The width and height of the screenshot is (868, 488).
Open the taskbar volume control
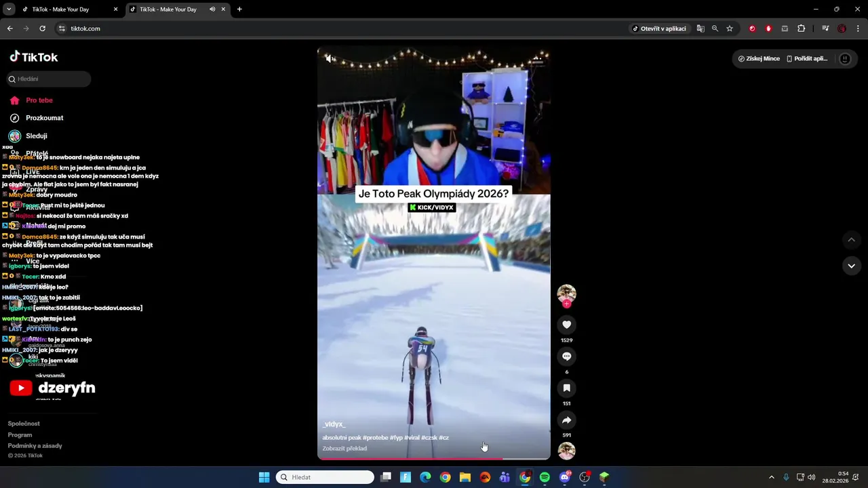(812, 477)
